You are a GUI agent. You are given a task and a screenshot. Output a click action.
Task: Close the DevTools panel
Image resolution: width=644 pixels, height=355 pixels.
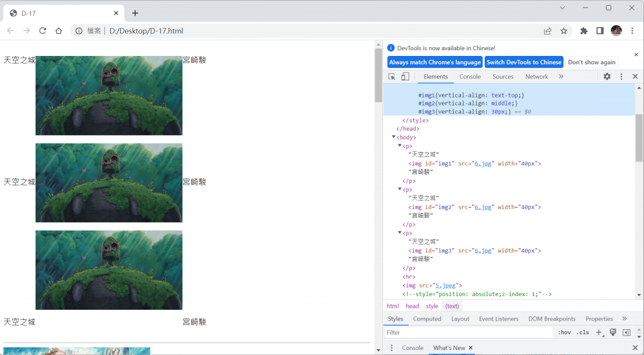point(635,76)
